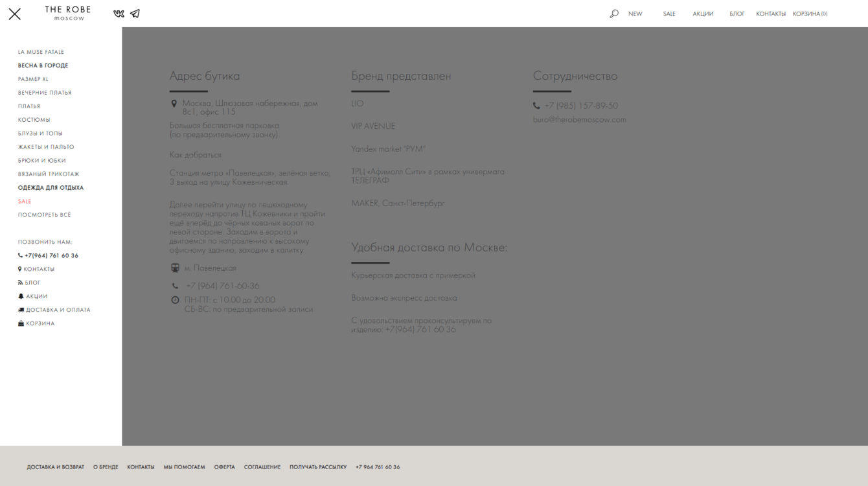
Task: Open the red SALE link in sidebar
Action: point(25,202)
